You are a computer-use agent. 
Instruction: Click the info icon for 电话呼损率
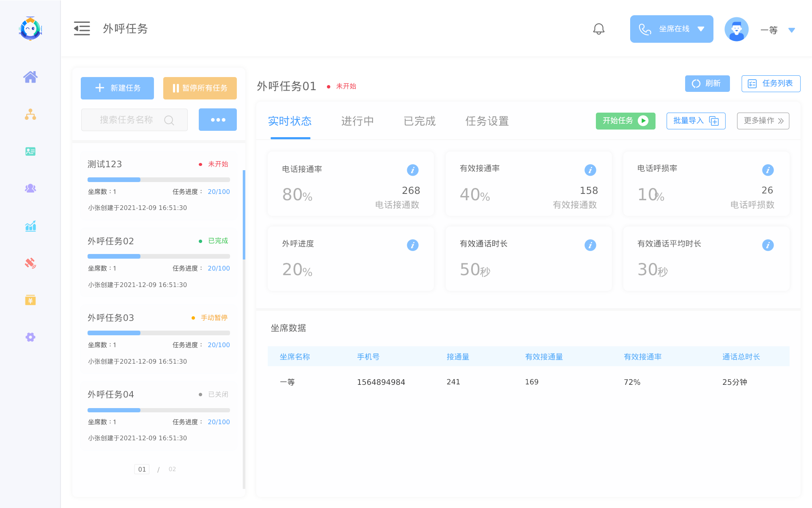768,170
